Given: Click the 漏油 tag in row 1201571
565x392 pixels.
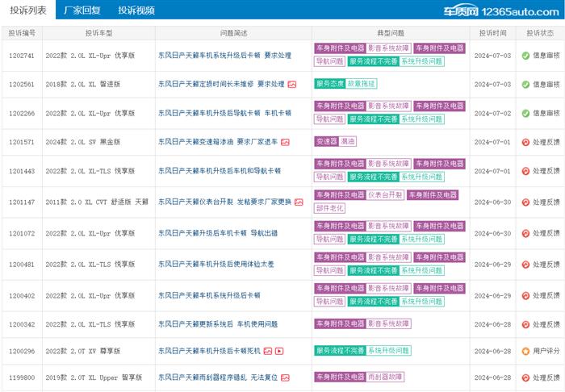Looking at the screenshot, I should 348,141.
